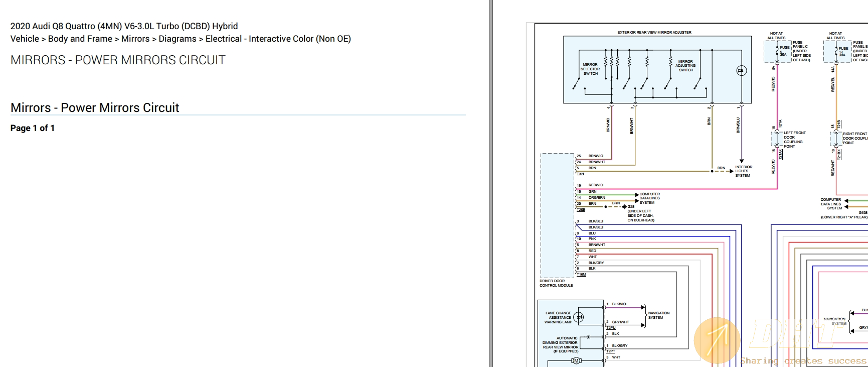
Task: Click pin 8 'RED' wire label
Action: [x=592, y=251]
